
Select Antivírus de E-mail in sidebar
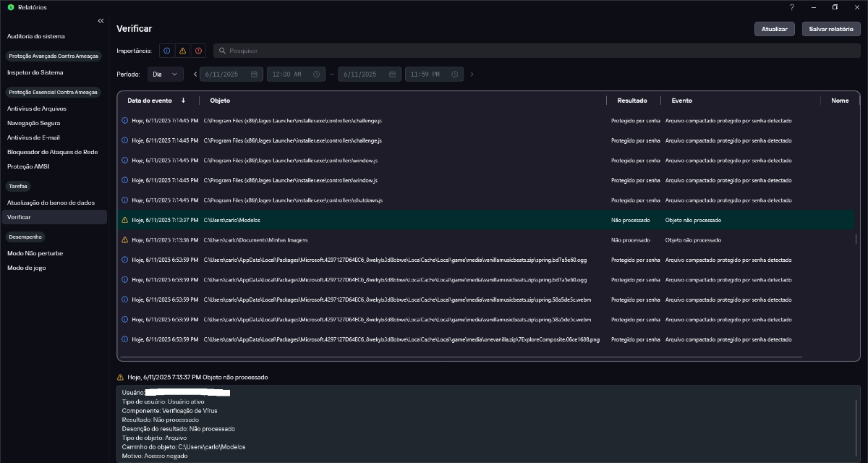click(33, 137)
